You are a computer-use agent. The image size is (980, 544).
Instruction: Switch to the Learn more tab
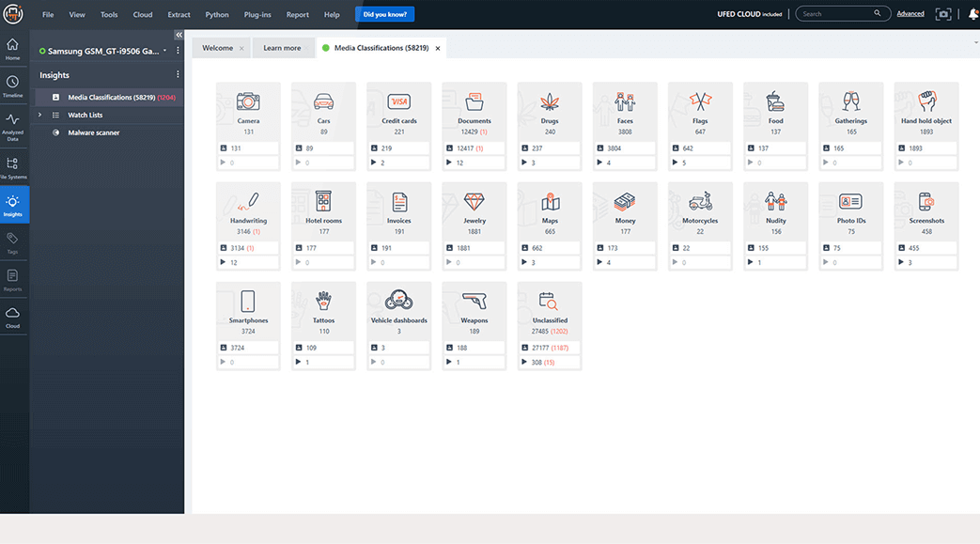pos(282,48)
